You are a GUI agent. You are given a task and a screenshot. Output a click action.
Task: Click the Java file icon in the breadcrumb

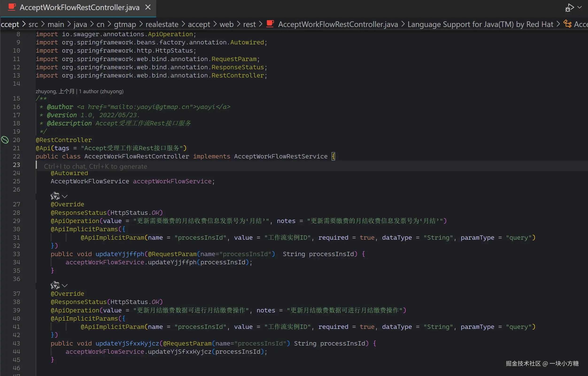(x=270, y=24)
